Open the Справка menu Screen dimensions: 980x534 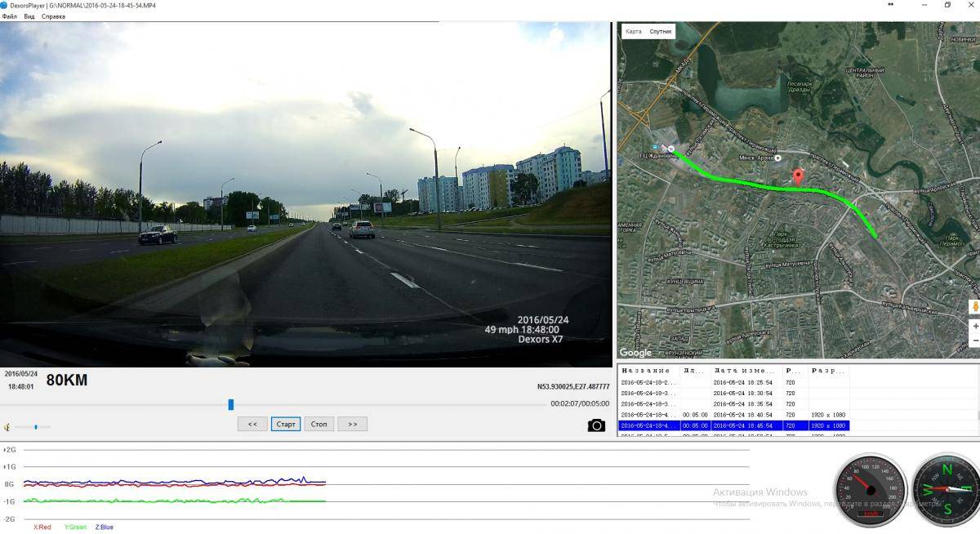tap(53, 16)
